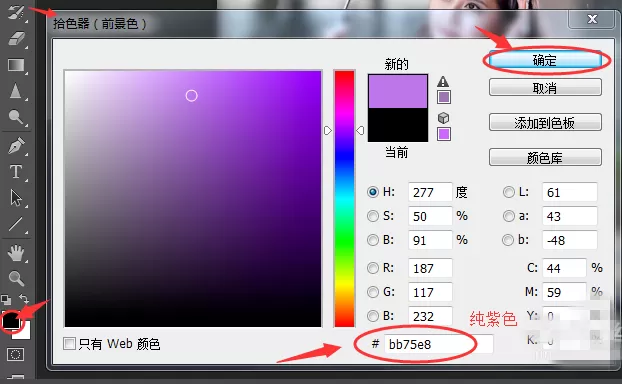Swap foreground and background colors
Viewport: 622px width, 384px height.
24,299
